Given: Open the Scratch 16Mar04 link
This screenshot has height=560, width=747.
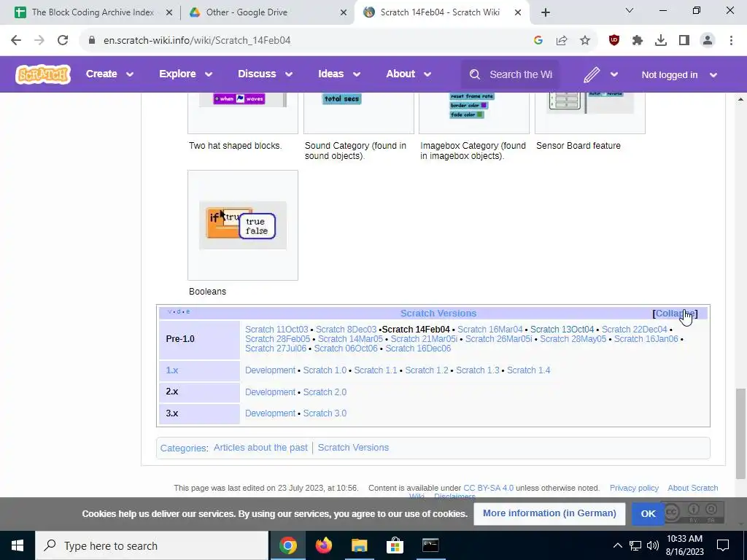Looking at the screenshot, I should tap(489, 330).
